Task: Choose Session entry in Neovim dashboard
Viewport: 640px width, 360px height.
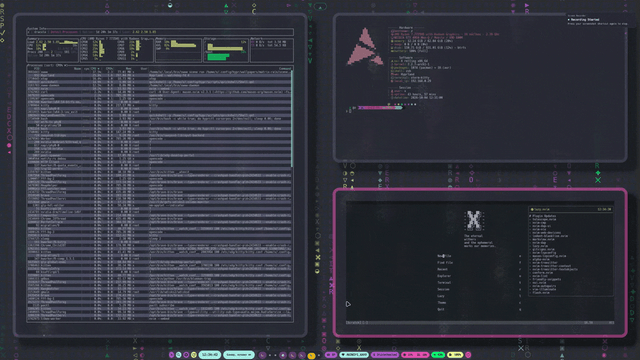Action: coord(443,289)
